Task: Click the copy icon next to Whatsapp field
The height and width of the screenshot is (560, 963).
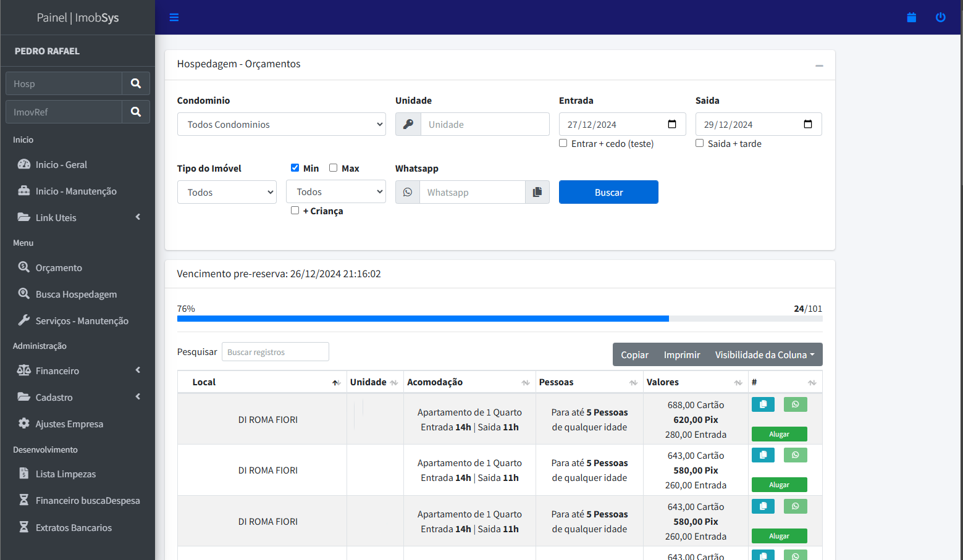Action: (537, 192)
